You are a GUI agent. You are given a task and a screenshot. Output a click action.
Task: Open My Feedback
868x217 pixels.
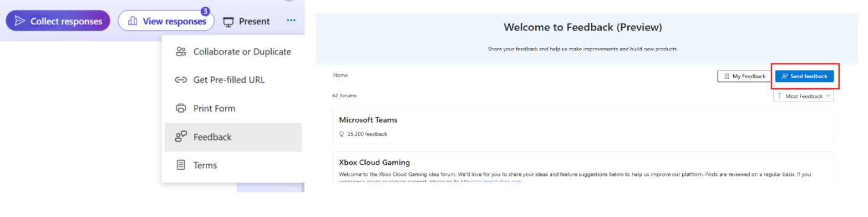[x=744, y=76]
